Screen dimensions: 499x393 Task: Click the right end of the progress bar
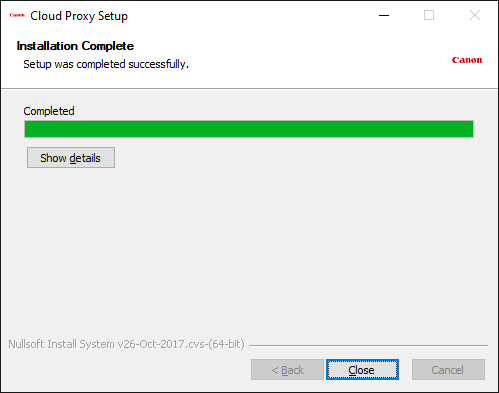[x=468, y=129]
